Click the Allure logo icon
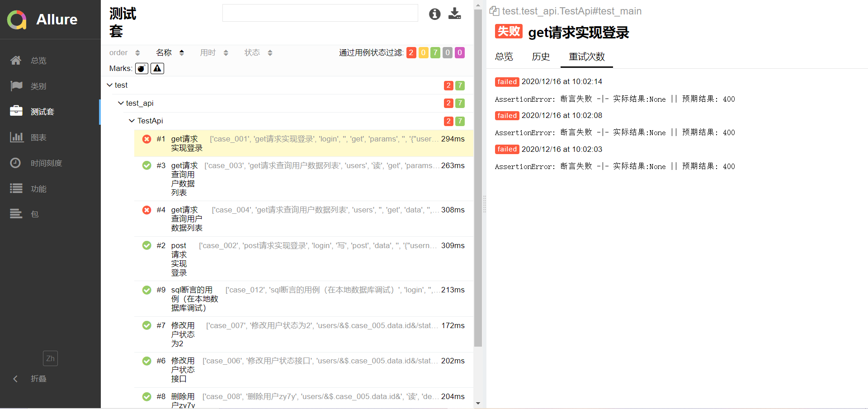The height and width of the screenshot is (409, 868). click(17, 19)
